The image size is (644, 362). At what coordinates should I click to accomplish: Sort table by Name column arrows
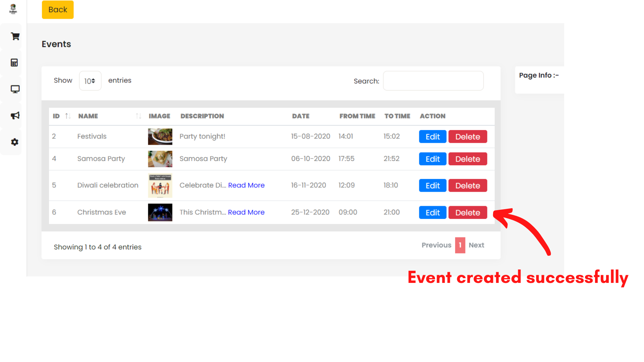138,116
